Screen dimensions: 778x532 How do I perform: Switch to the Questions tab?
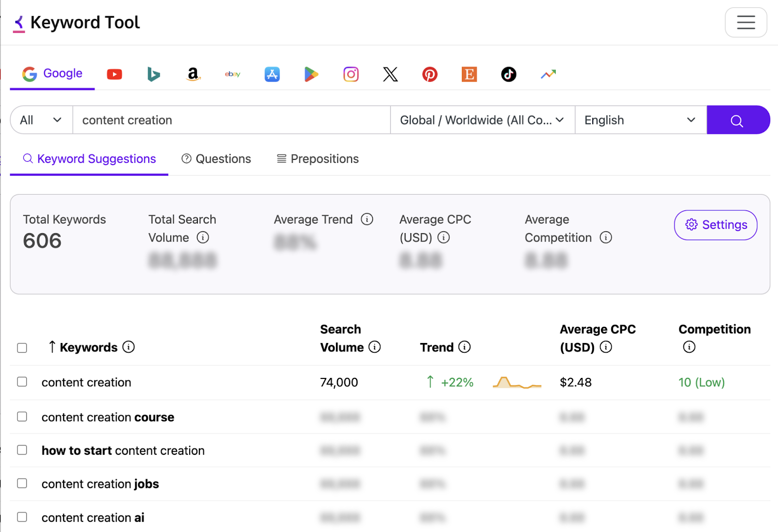(216, 159)
